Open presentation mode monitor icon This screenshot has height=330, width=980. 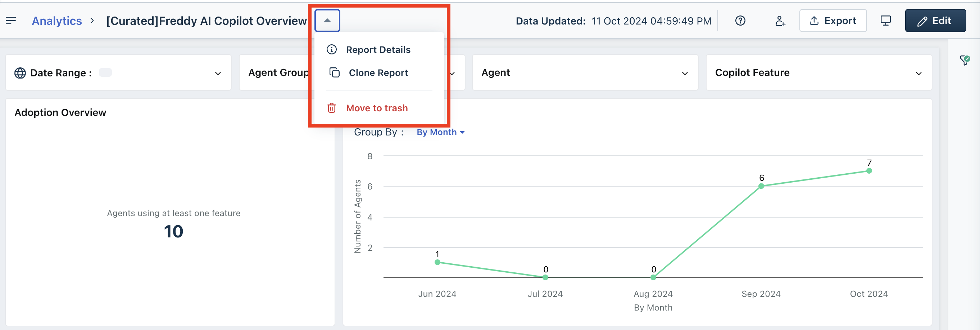click(885, 21)
